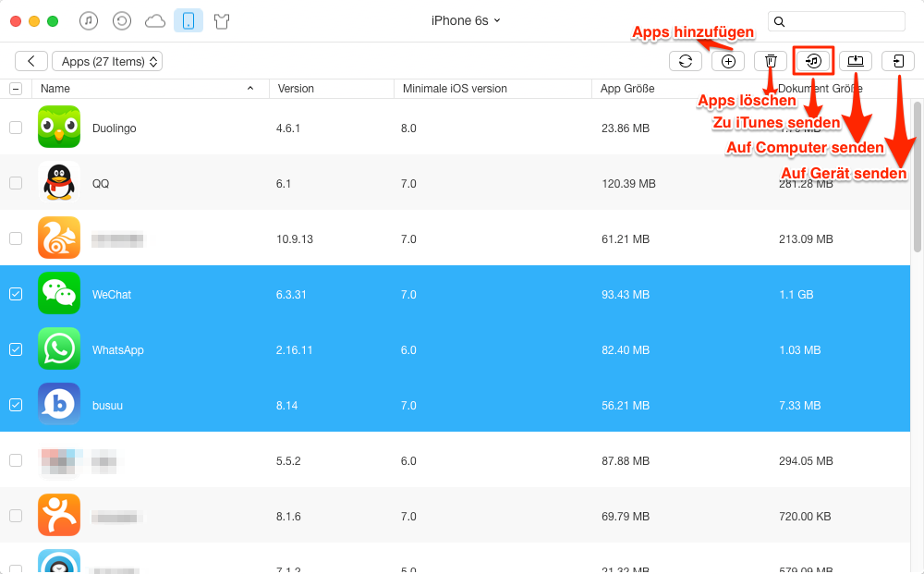Click the busuu app icon
The width and height of the screenshot is (924, 574).
pos(59,404)
